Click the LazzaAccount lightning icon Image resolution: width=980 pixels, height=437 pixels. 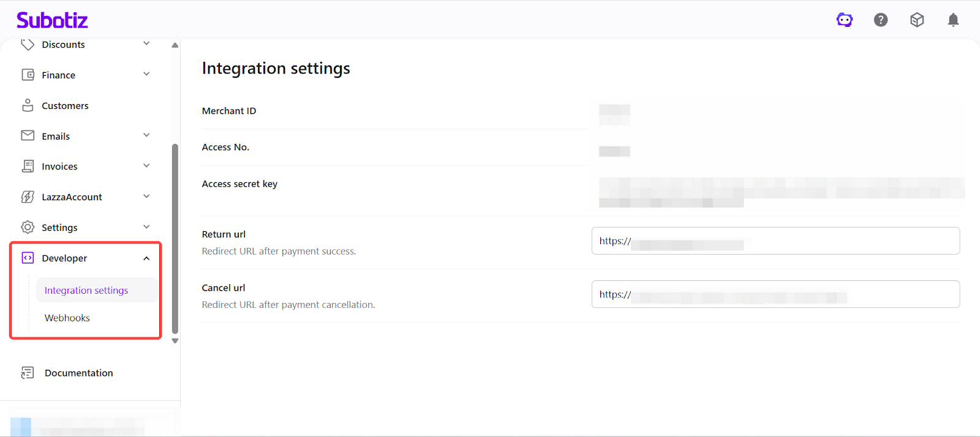click(x=28, y=196)
